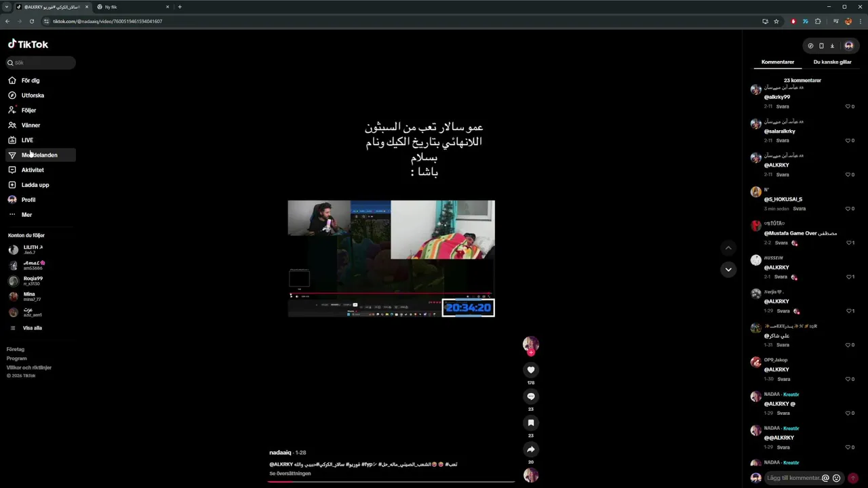Focus the Sök search field
Viewport: 868px width, 488px height.
pyautogui.click(x=41, y=62)
